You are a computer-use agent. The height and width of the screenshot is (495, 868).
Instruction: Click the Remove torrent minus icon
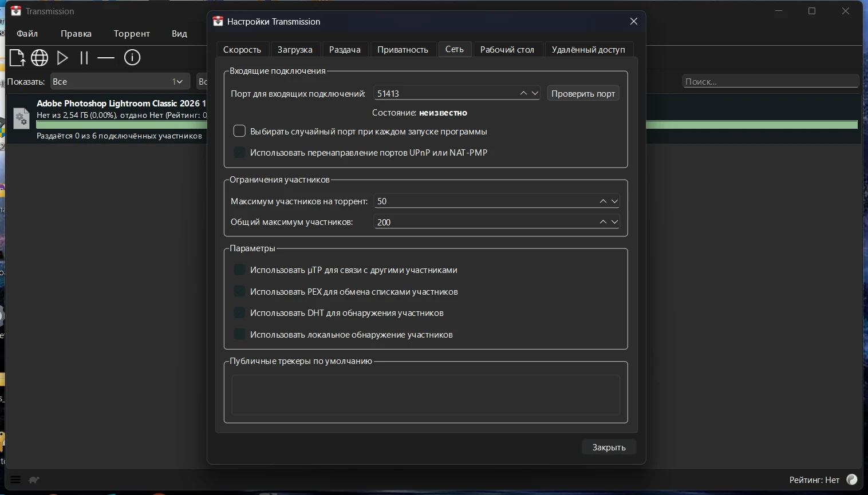pyautogui.click(x=106, y=58)
